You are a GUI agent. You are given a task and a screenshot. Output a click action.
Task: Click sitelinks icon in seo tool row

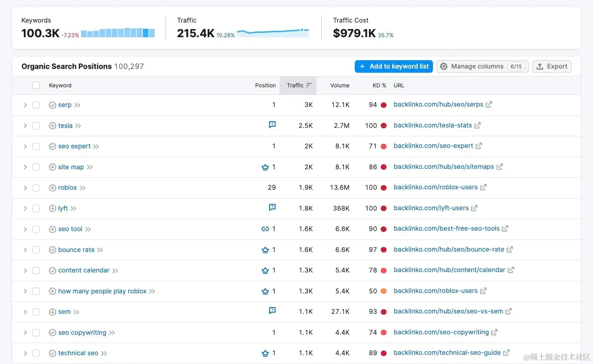265,229
